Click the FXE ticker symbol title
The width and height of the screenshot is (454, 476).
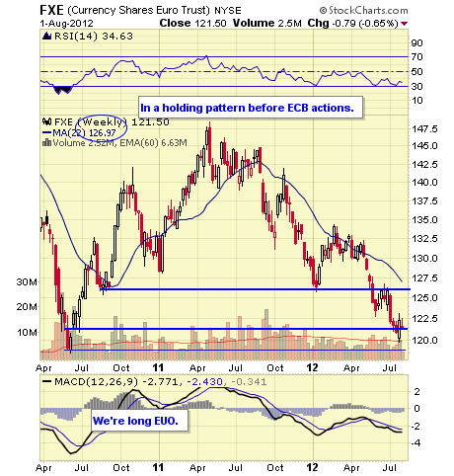click(51, 10)
